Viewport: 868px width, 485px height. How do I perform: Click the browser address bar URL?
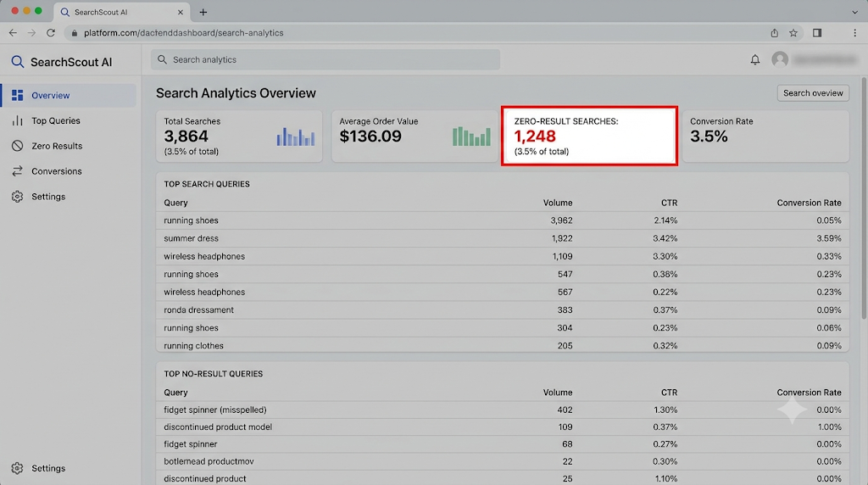tap(184, 33)
